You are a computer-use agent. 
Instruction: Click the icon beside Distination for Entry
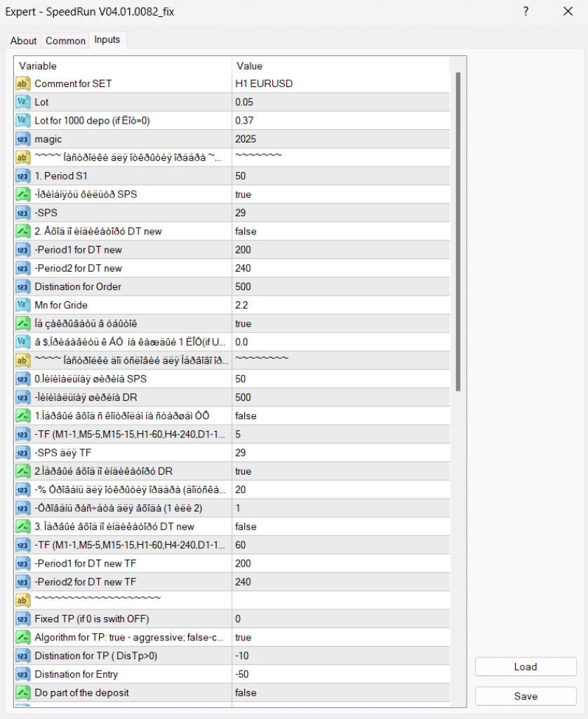click(22, 674)
